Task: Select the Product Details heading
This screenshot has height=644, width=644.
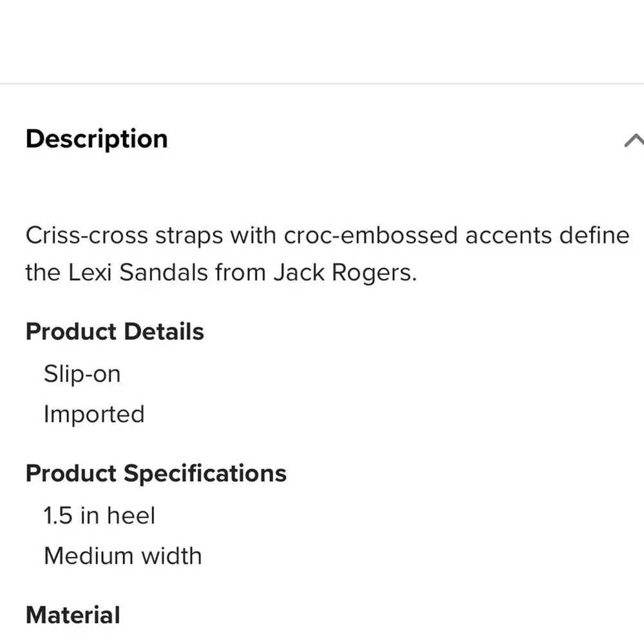Action: pos(115,332)
